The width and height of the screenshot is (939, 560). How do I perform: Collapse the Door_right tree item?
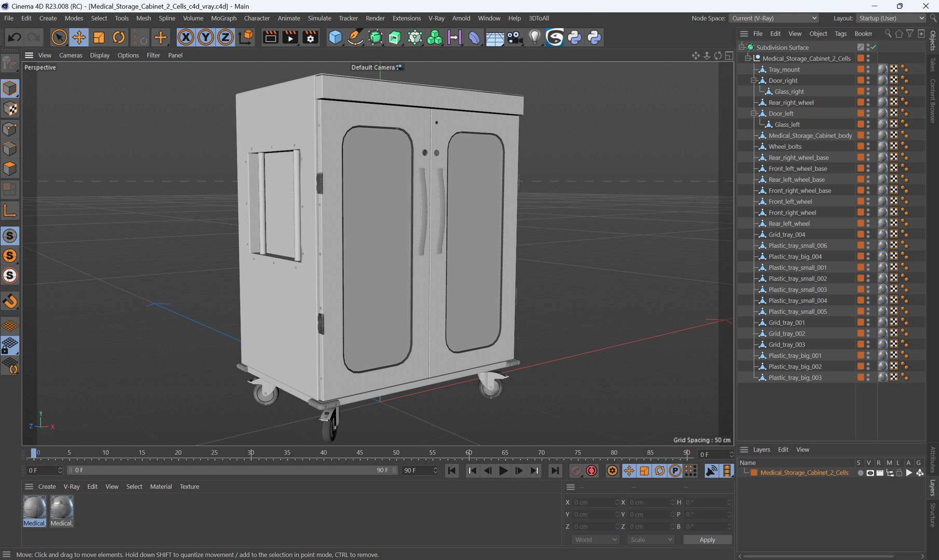pyautogui.click(x=754, y=80)
